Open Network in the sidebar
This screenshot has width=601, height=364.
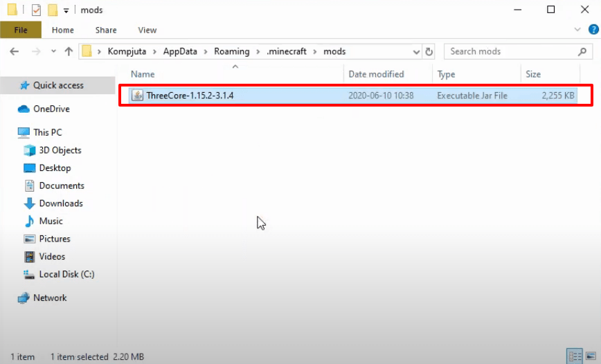(x=50, y=298)
